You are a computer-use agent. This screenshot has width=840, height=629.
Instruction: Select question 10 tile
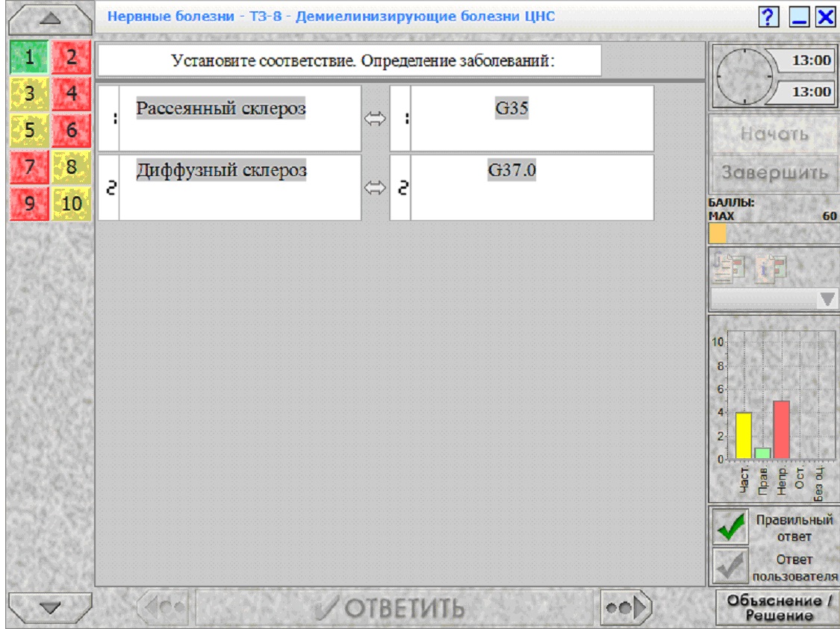pos(71,204)
